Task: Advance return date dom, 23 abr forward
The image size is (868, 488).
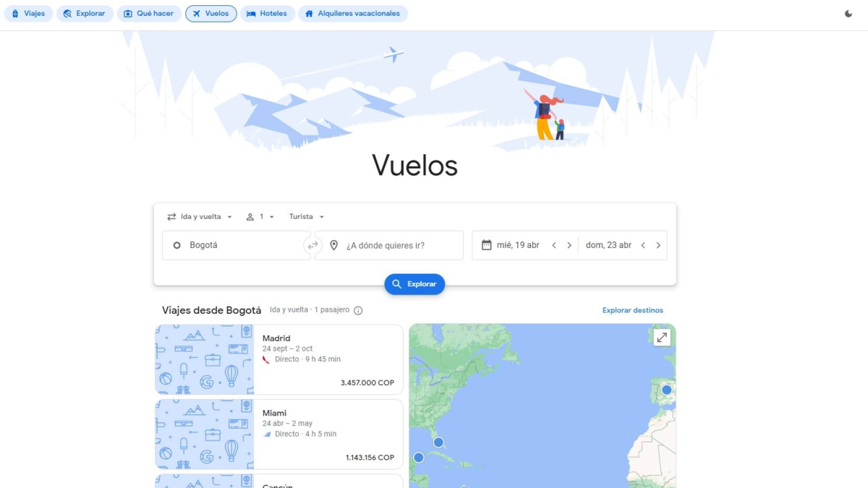Action: (x=658, y=246)
